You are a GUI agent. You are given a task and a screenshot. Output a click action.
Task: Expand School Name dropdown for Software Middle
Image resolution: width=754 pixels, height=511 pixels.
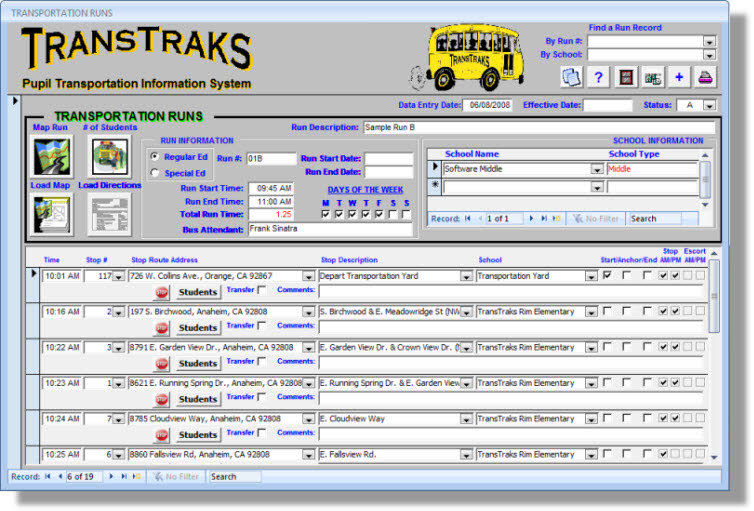coord(597,169)
